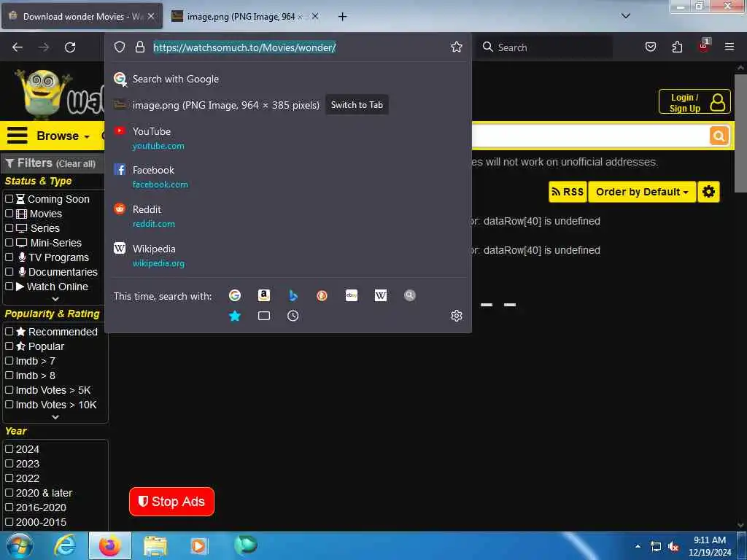Select the Reddit suggestion
The height and width of the screenshot is (560, 747).
[287, 216]
